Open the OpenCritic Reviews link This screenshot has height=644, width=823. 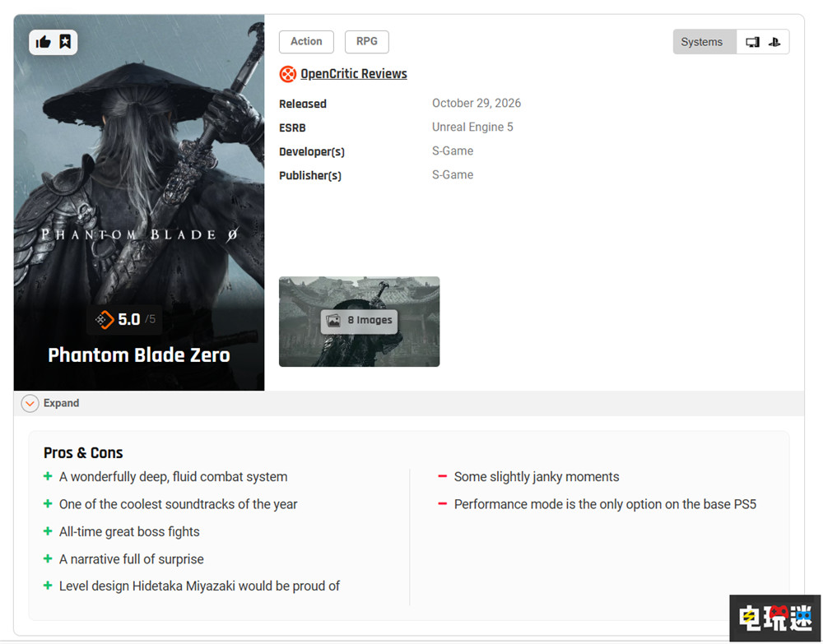click(354, 74)
